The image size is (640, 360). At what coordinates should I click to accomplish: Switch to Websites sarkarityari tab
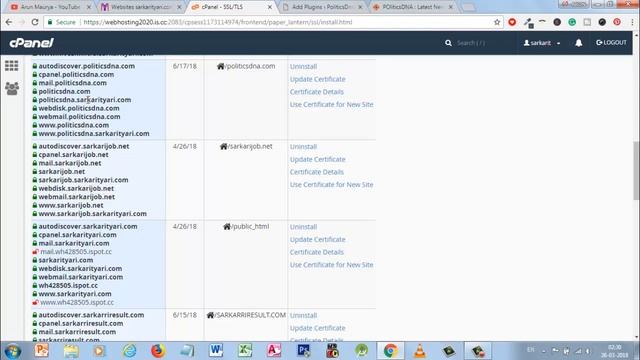(x=141, y=7)
